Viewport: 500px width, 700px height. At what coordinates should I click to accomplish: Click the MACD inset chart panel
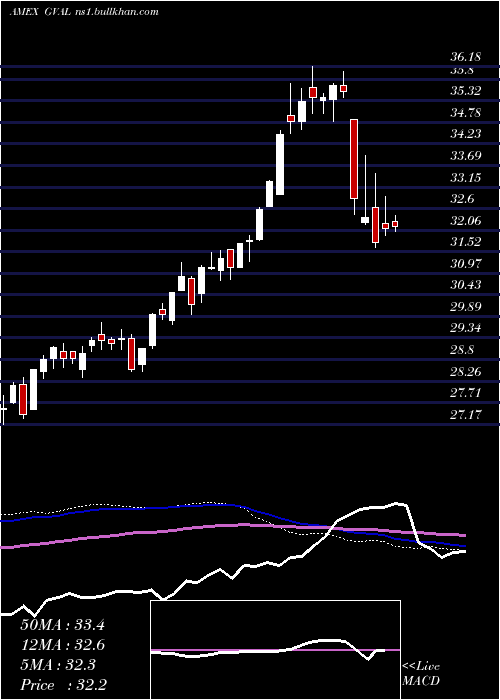tap(275, 650)
